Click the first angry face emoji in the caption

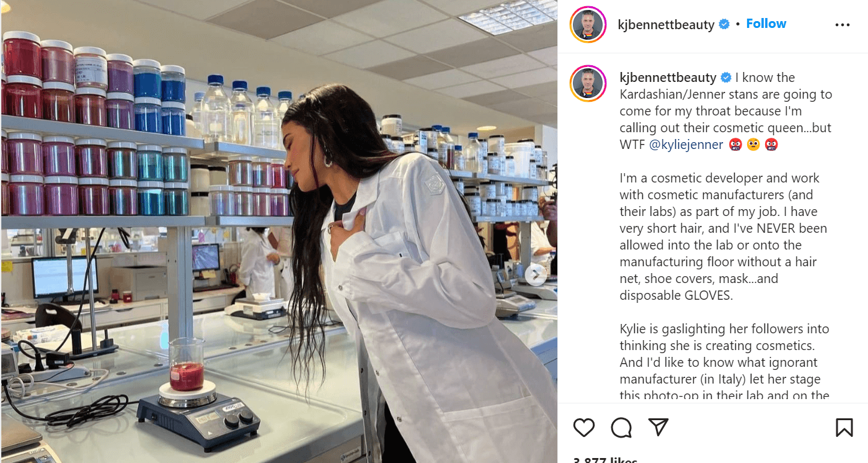click(x=735, y=145)
